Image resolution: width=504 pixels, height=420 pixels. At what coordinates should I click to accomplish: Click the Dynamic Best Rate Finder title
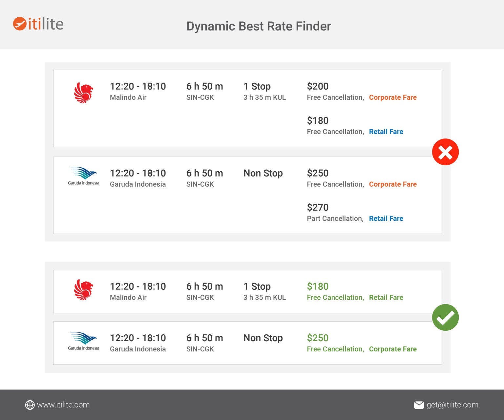pyautogui.click(x=259, y=26)
